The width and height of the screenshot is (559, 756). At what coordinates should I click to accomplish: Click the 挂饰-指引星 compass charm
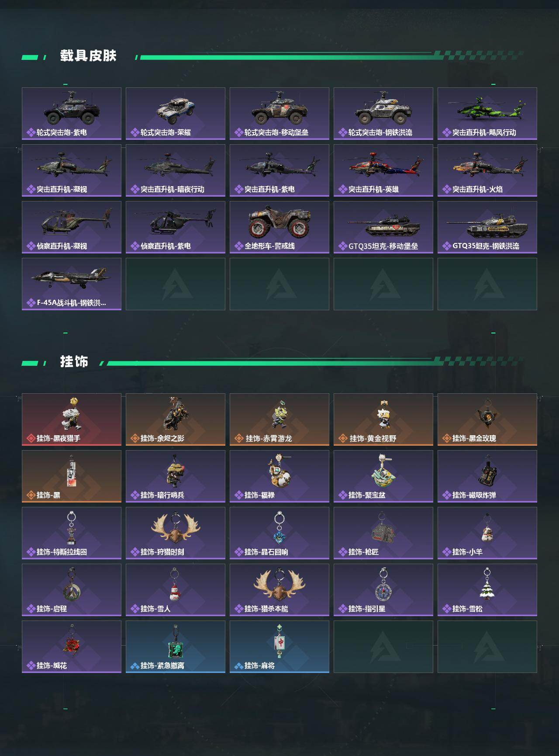pyautogui.click(x=383, y=590)
